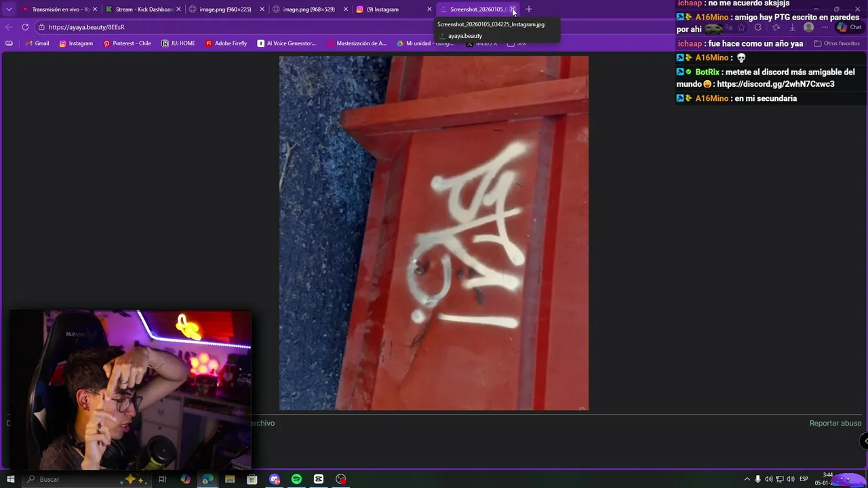Open the Instagram bookmark

click(76, 43)
